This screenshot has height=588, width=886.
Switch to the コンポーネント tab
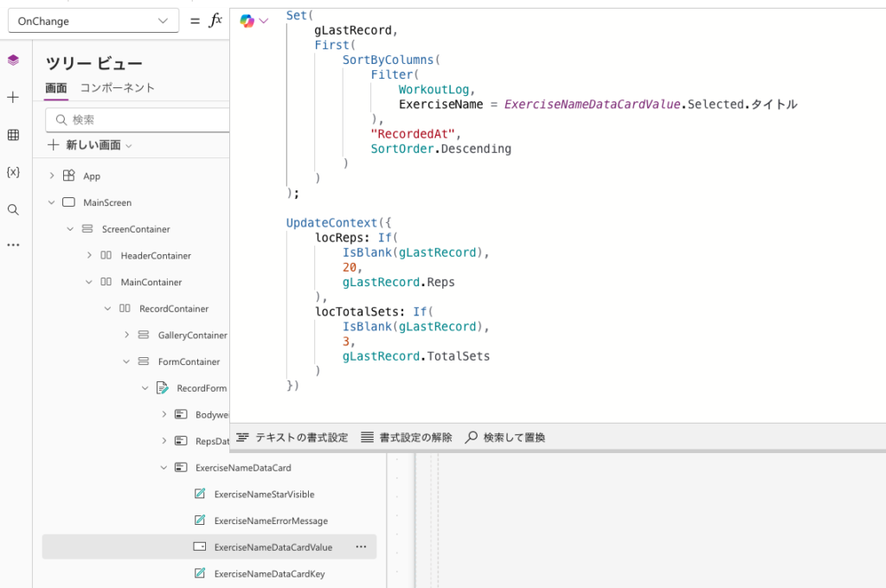tap(117, 88)
